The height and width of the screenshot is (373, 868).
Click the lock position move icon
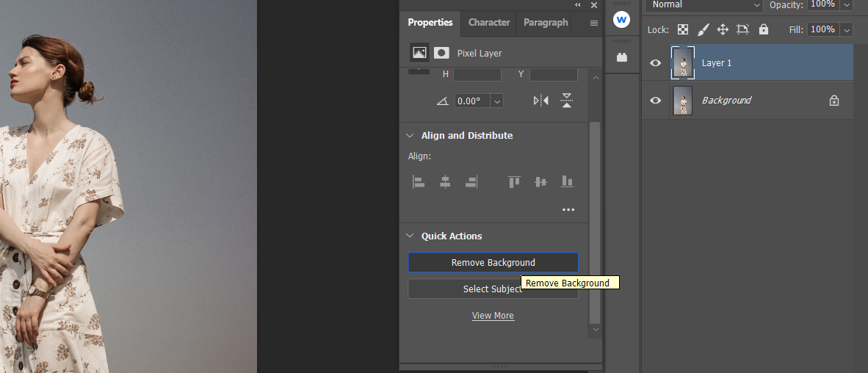point(723,29)
